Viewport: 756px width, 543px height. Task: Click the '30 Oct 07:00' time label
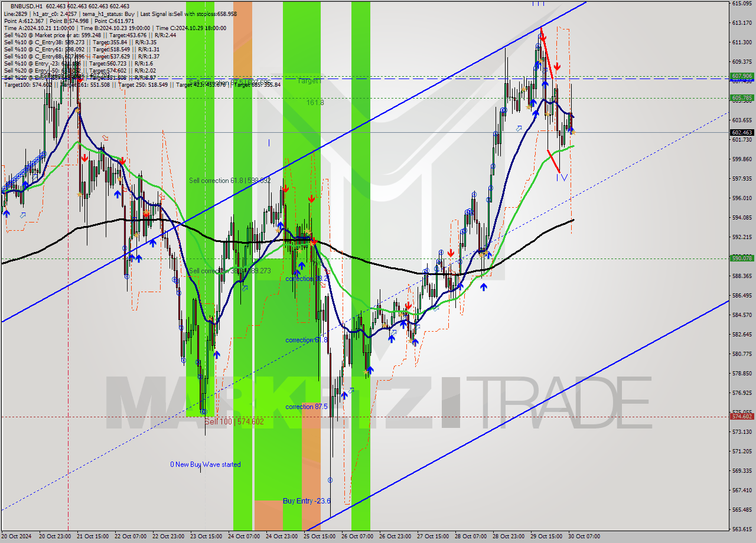click(584, 537)
